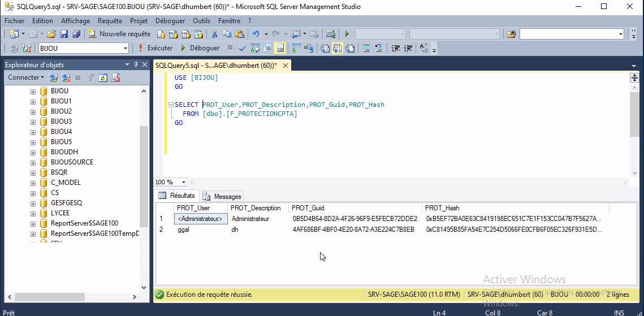Viewport: 644px width, 316px height.
Task: Open the 100 % zoom level dropdown
Action: [184, 182]
